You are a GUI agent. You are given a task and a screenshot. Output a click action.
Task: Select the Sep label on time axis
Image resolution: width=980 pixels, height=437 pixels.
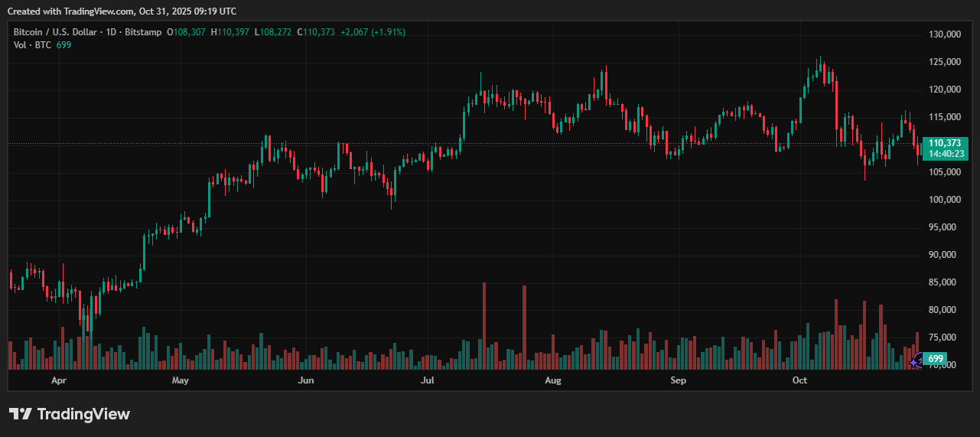[x=678, y=380]
